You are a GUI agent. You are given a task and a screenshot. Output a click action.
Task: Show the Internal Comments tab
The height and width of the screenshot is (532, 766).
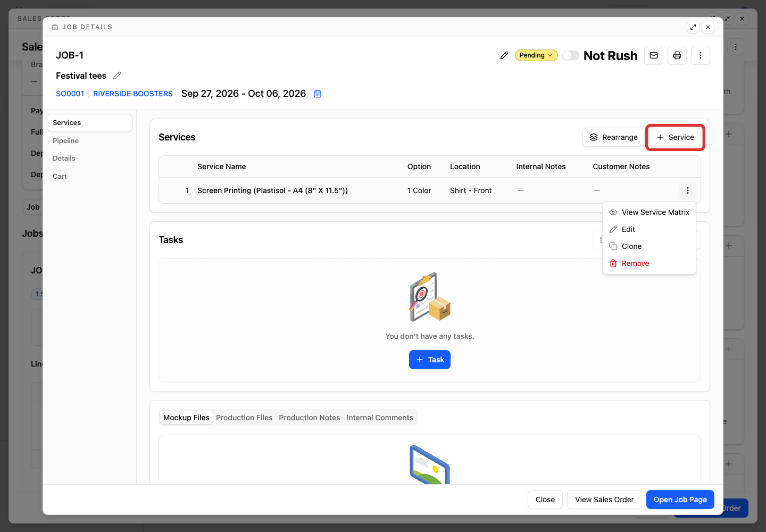point(380,418)
